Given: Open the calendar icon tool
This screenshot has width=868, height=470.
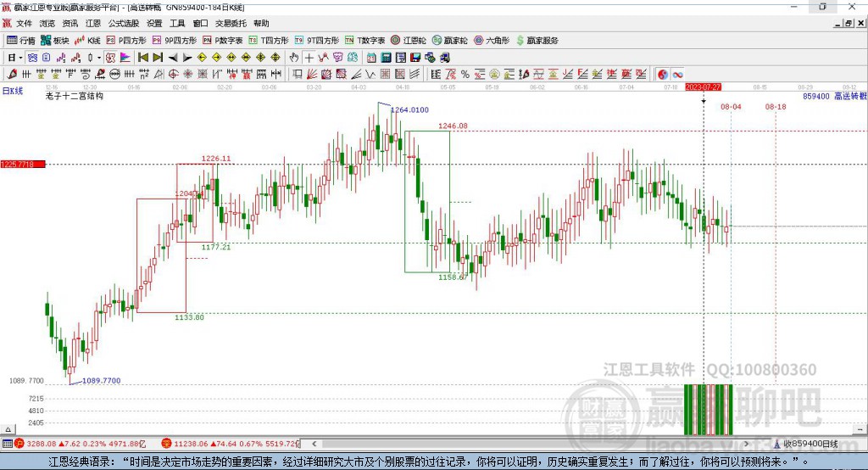Looking at the screenshot, I should (x=371, y=58).
